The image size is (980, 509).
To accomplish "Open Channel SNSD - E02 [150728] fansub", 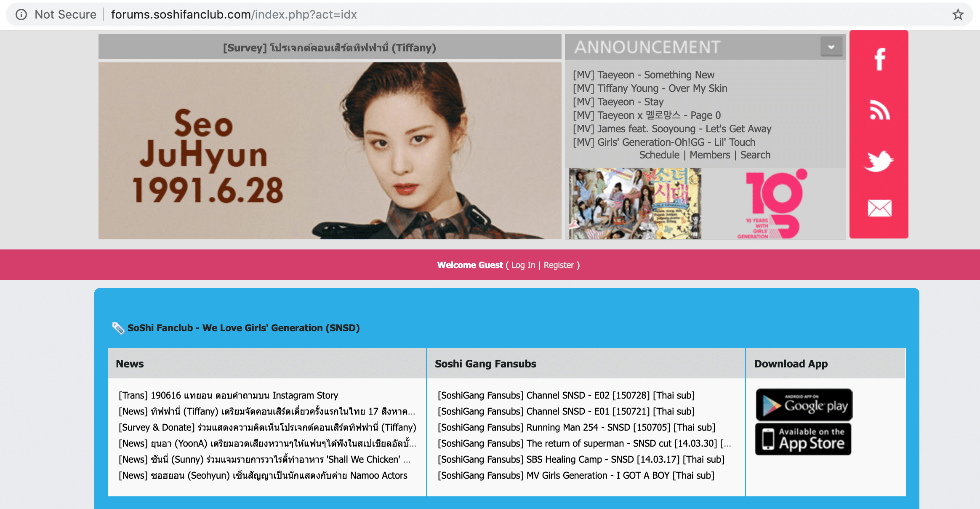I will pyautogui.click(x=566, y=395).
